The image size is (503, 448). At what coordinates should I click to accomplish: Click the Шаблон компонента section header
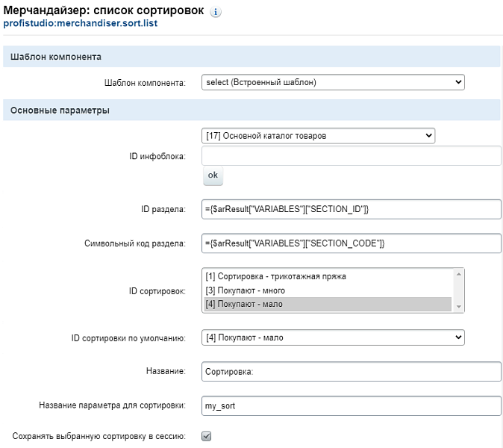(x=251, y=57)
